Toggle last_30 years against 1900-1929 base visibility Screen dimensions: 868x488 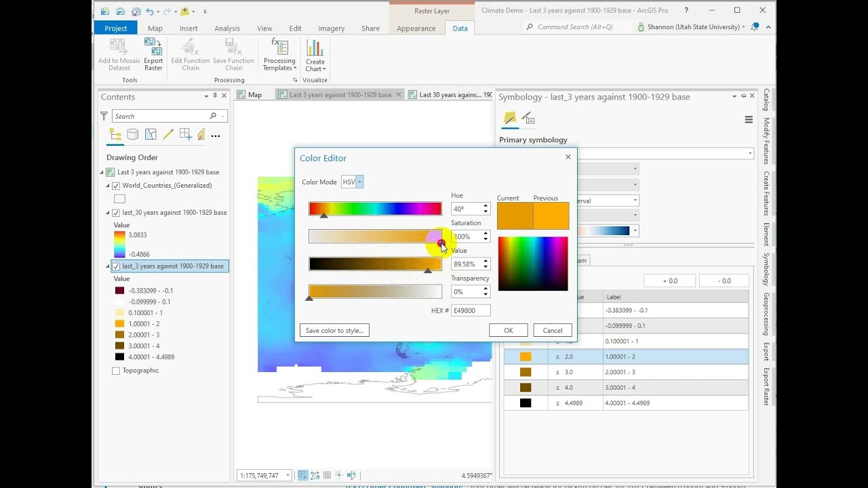tap(116, 213)
